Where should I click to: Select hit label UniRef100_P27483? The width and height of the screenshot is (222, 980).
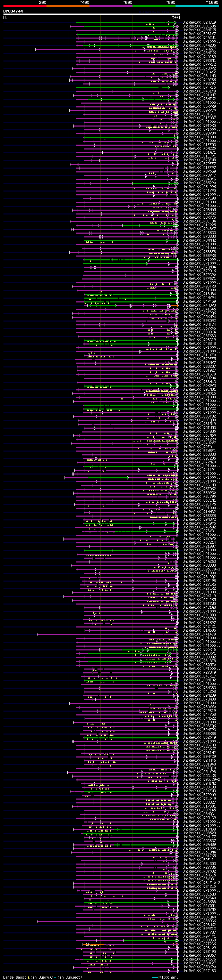coord(199,971)
